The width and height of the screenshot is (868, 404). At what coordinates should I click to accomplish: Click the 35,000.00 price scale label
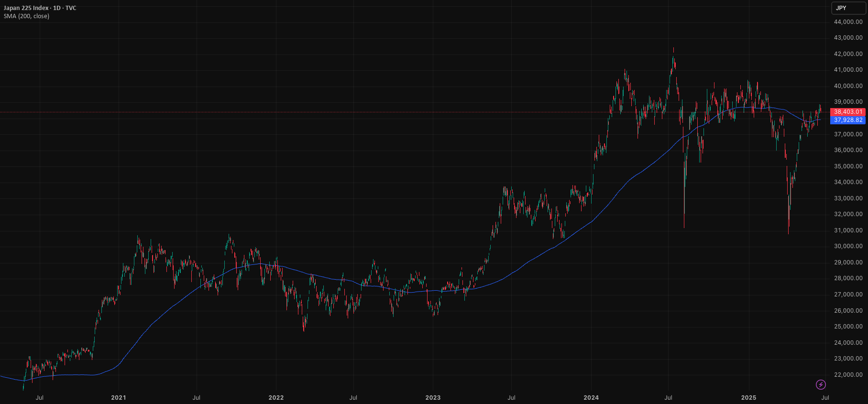point(848,166)
